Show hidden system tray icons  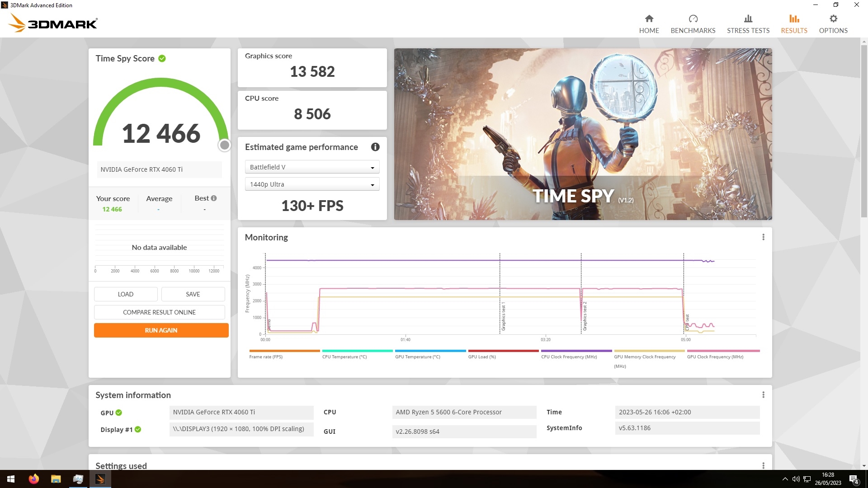click(x=785, y=479)
